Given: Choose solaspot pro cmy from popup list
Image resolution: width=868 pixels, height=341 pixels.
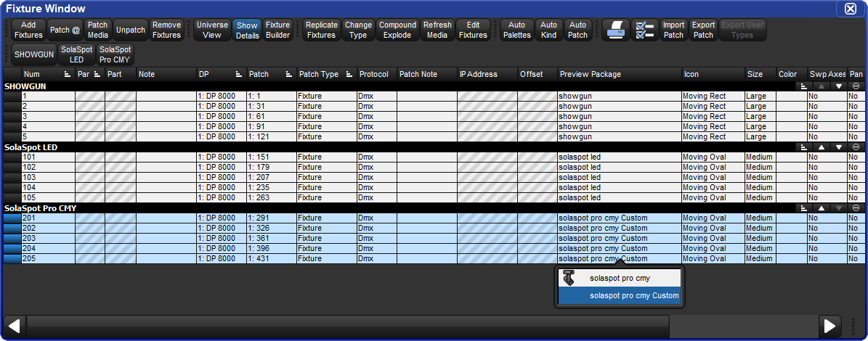Looking at the screenshot, I should [x=620, y=279].
